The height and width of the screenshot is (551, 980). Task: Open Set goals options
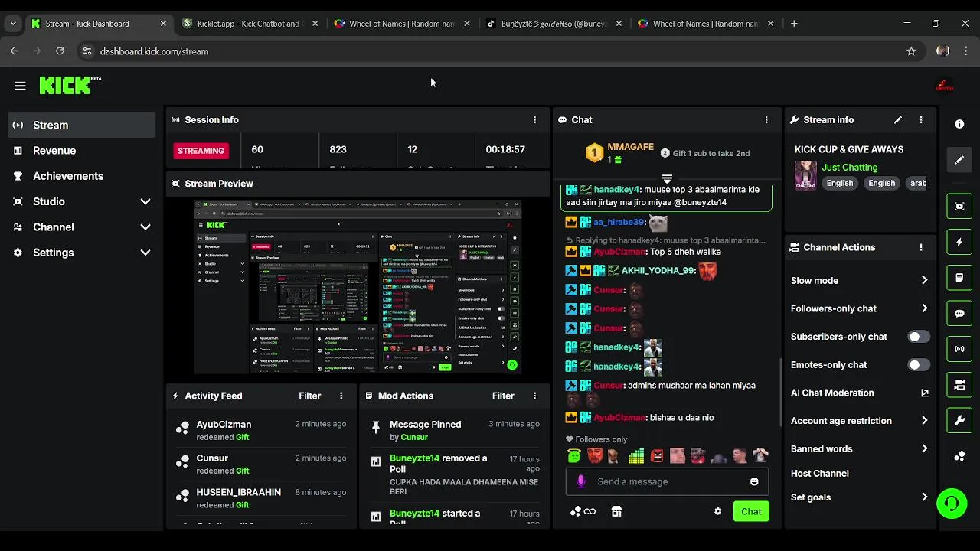tap(860, 497)
